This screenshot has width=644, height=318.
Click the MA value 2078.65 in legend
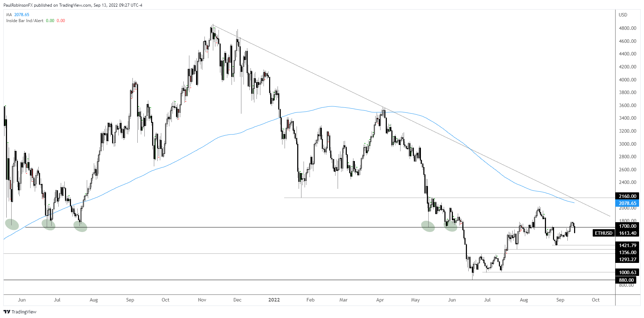click(x=22, y=15)
